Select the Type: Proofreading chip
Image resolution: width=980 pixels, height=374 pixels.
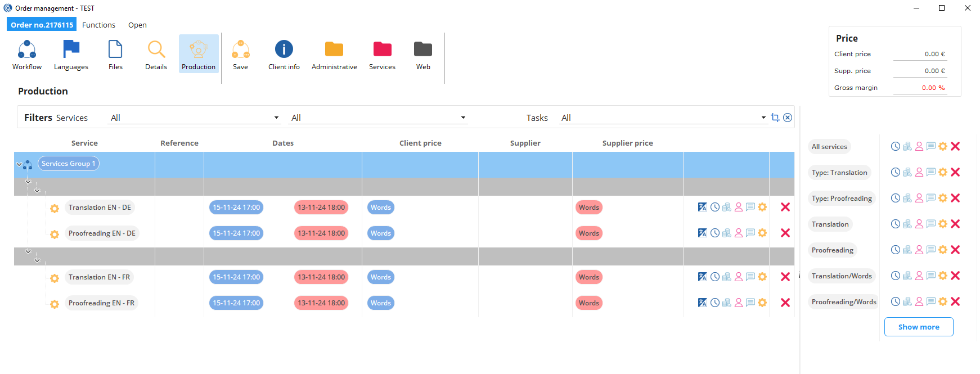tap(841, 198)
